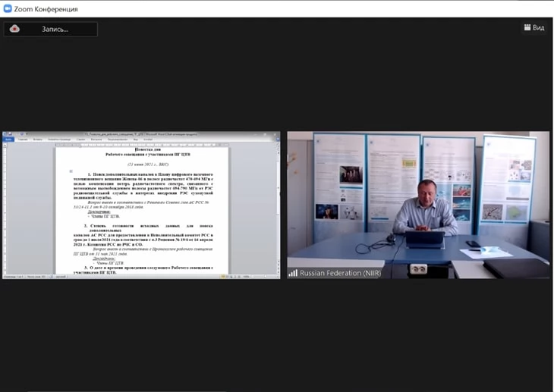The height and width of the screenshot is (392, 554).
Task: Switch to the Главная ribbon tab
Action: [23, 140]
